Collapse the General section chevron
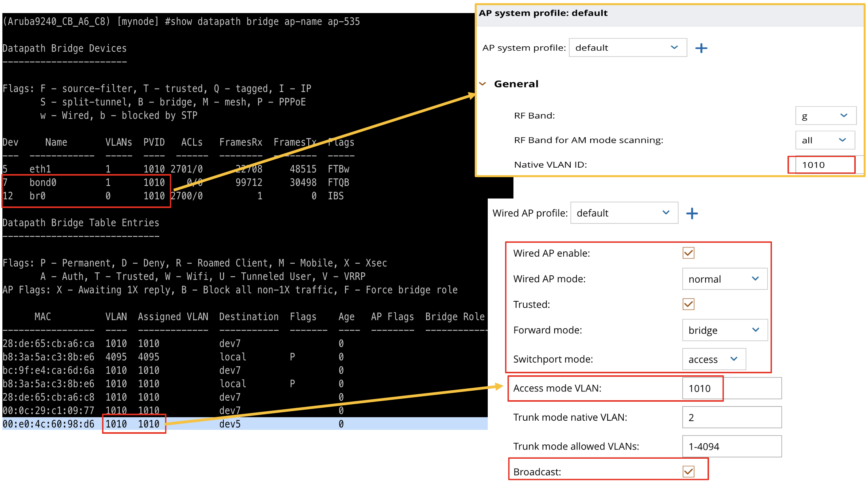Viewport: 868px width, 484px height. (x=483, y=84)
